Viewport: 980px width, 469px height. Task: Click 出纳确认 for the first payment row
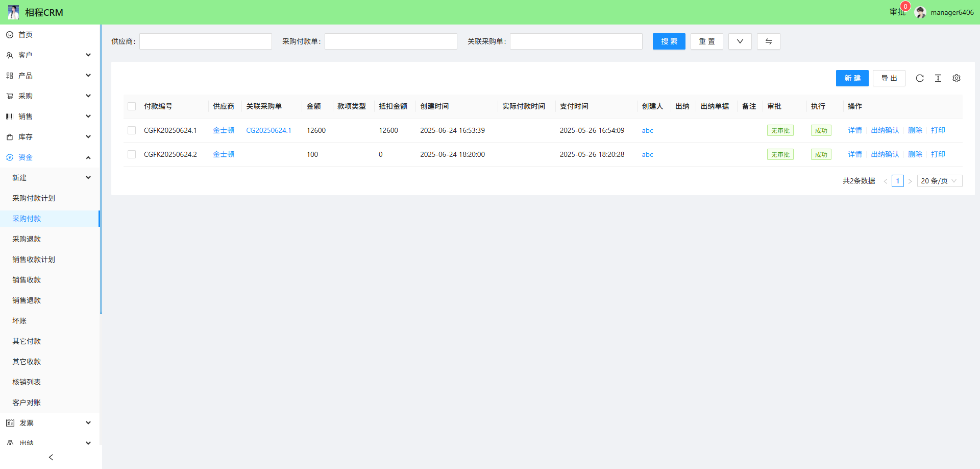pyautogui.click(x=885, y=130)
